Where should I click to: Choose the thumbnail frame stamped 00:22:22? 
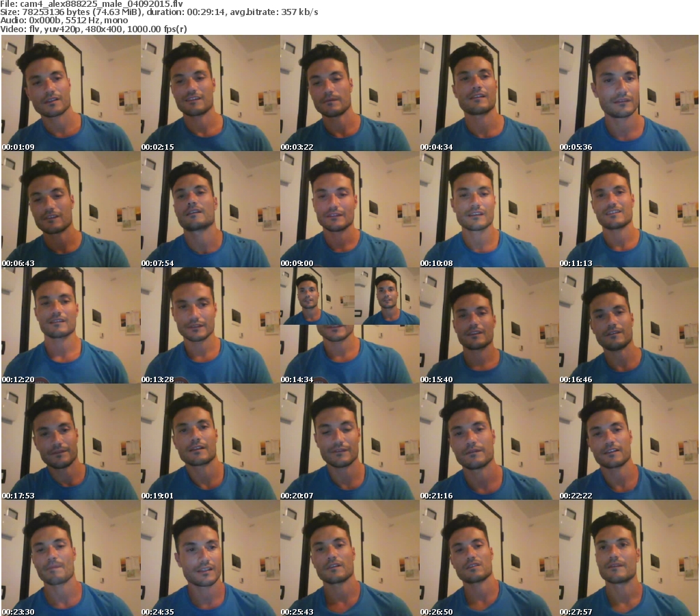coord(629,442)
